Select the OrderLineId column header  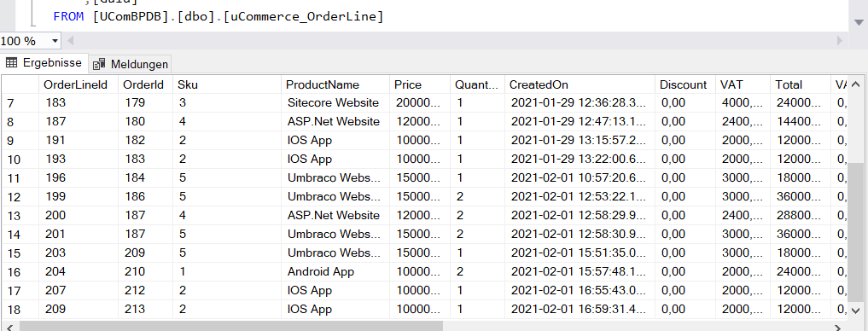[x=79, y=84]
